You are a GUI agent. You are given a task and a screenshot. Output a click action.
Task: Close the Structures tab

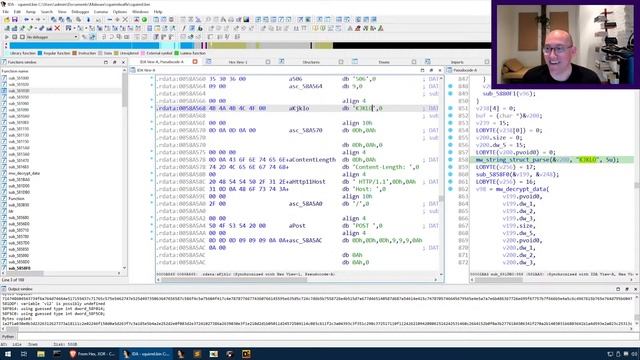point(341,62)
